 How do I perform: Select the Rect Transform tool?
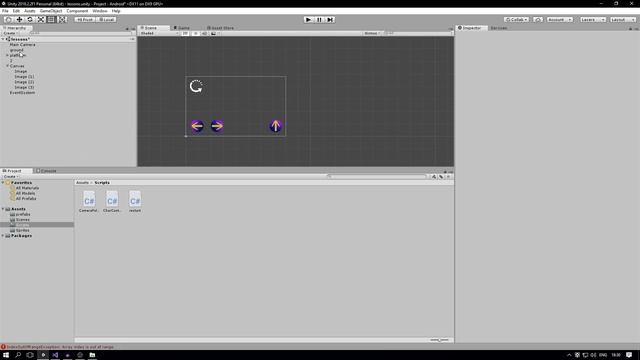coord(51,20)
